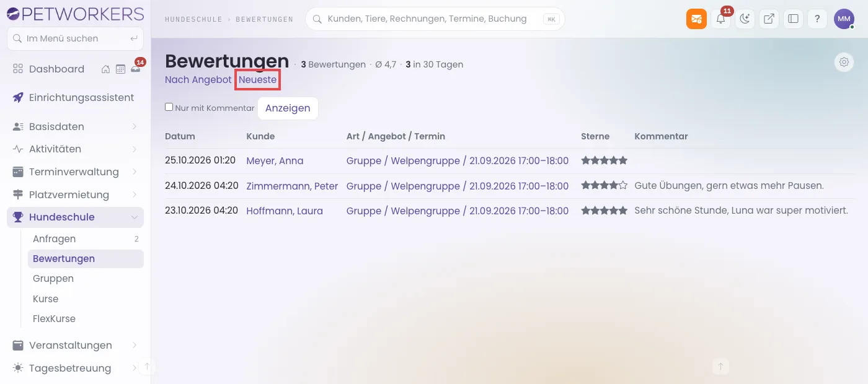Expand the Veranstaltungen menu

[75, 345]
